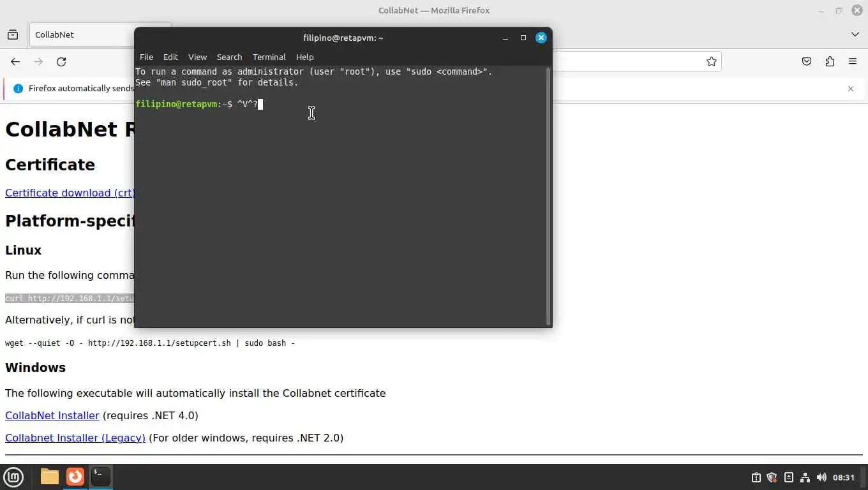The height and width of the screenshot is (490, 868).
Task: Click the terminal vertical scrollbar
Action: tap(548, 196)
